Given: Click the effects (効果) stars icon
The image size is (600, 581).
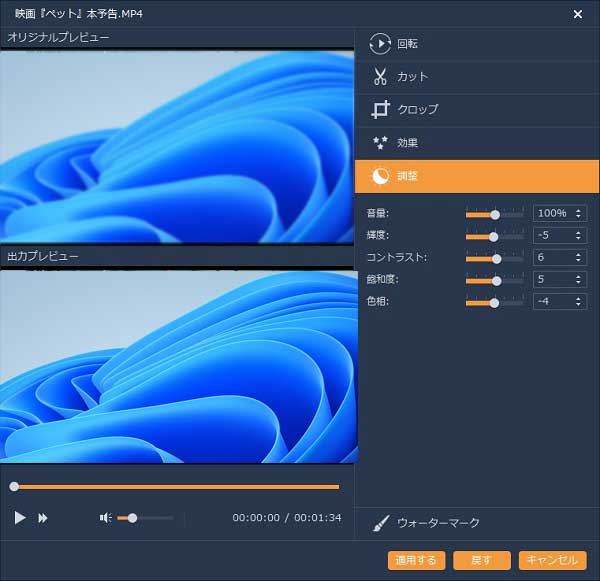Looking at the screenshot, I should coord(380,143).
